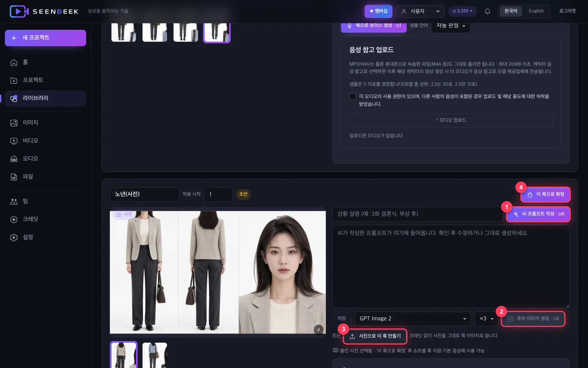Click 사진으로 이 룩 만들기 button

375,336
